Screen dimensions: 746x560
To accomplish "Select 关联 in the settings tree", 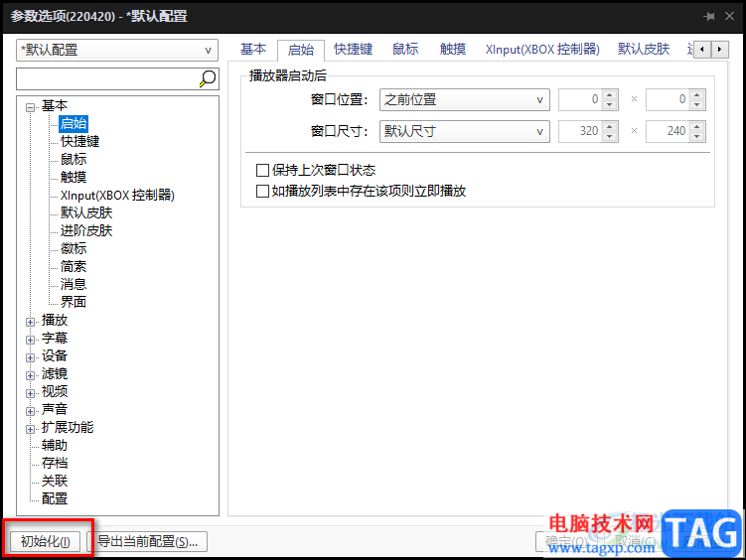I will point(55,481).
